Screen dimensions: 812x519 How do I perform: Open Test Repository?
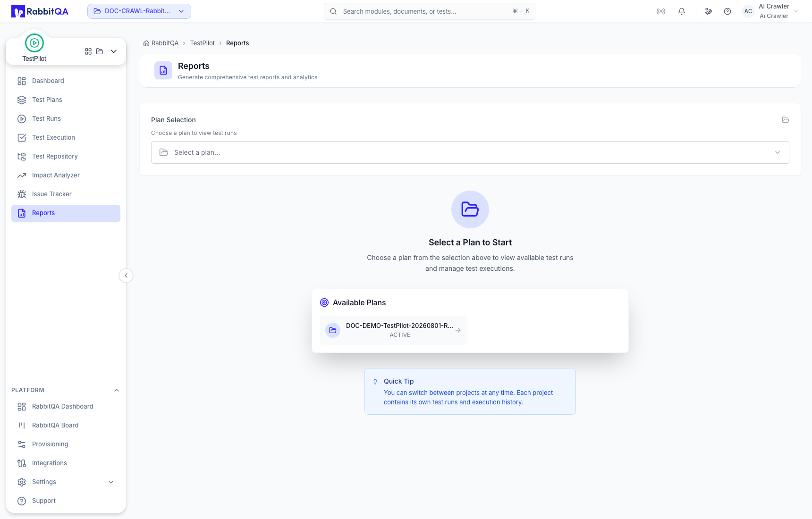(66, 157)
